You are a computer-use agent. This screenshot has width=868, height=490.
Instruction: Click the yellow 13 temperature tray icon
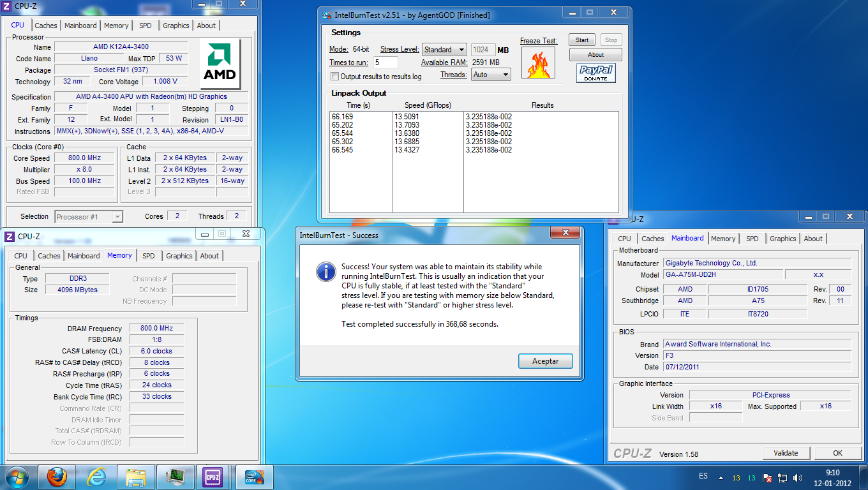(x=736, y=478)
